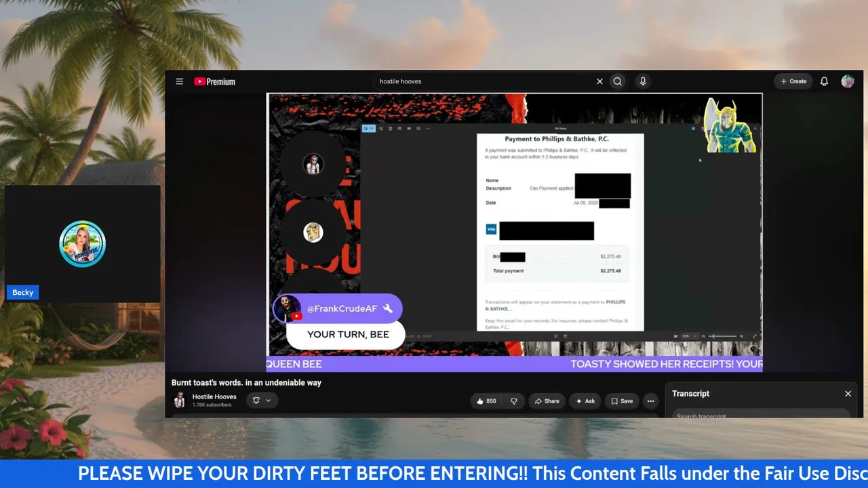Click the 'Becky' name label
The image size is (868, 488).
[x=22, y=292]
